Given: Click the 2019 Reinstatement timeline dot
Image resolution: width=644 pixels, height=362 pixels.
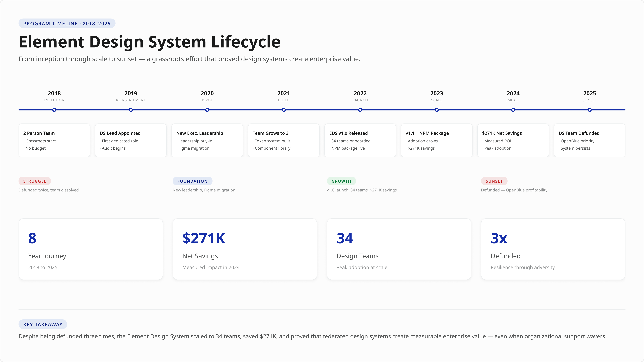Looking at the screenshot, I should coord(131,110).
